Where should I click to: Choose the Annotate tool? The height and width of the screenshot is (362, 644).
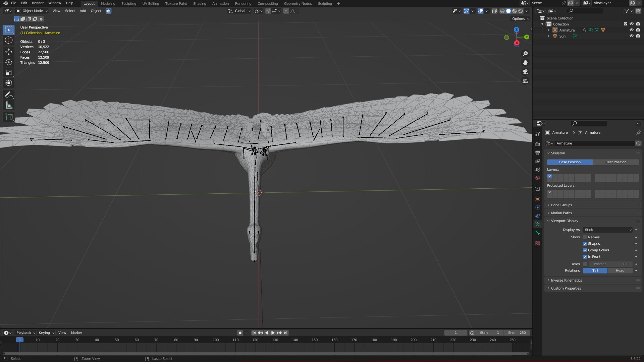[x=9, y=95]
